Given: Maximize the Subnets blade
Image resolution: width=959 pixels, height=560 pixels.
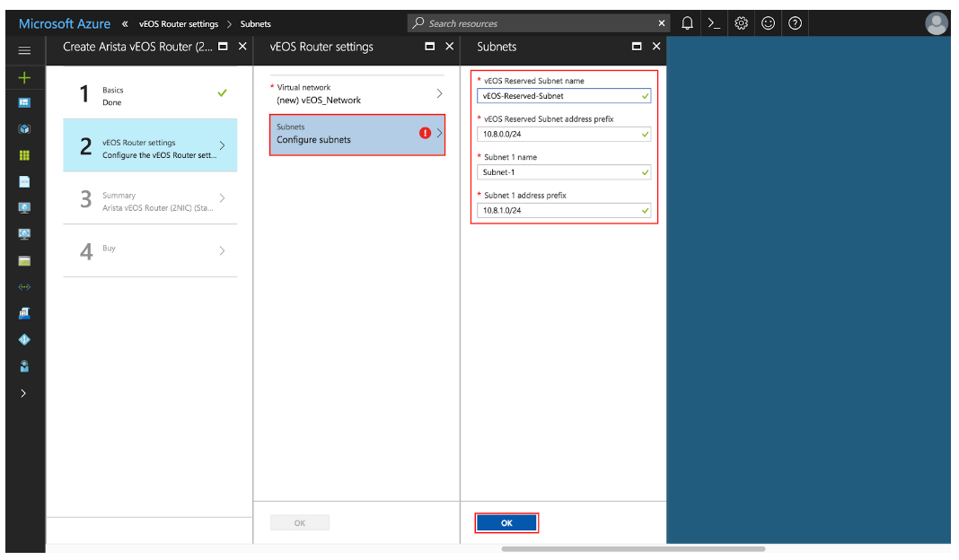Looking at the screenshot, I should click(x=637, y=47).
